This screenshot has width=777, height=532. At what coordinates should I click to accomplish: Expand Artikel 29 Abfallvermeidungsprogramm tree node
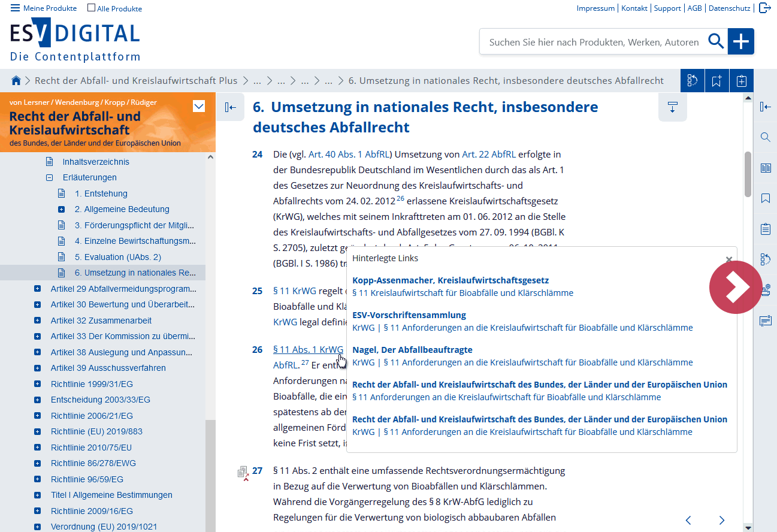click(x=38, y=289)
